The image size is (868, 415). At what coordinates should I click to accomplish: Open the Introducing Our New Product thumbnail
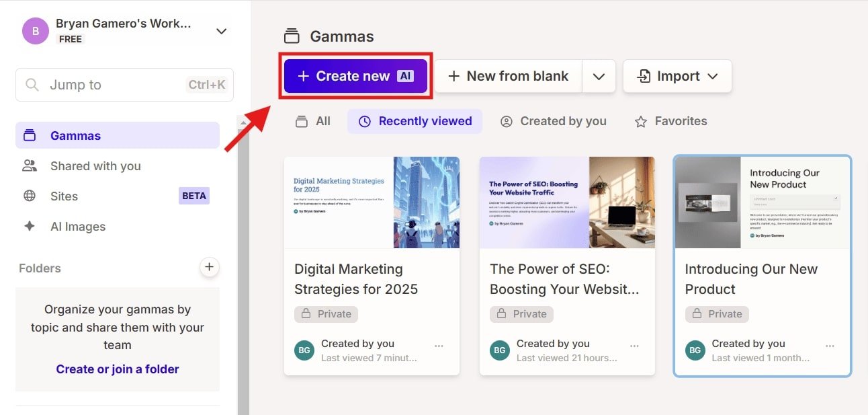tap(762, 202)
